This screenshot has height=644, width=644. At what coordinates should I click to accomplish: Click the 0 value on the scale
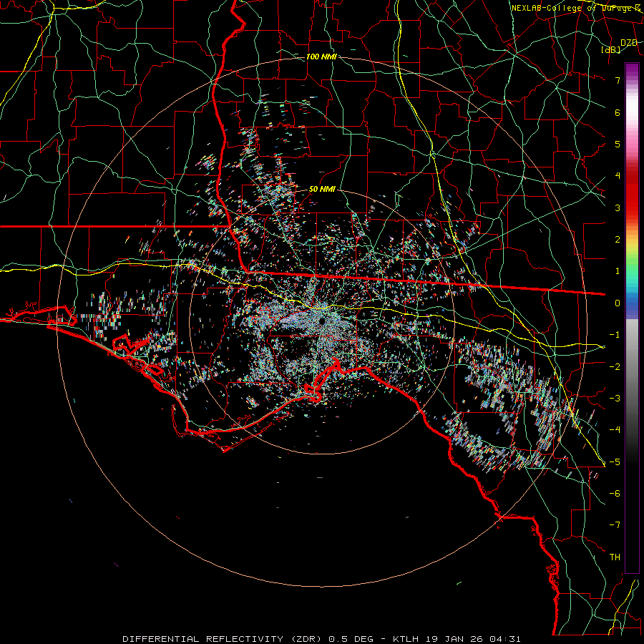click(x=618, y=303)
